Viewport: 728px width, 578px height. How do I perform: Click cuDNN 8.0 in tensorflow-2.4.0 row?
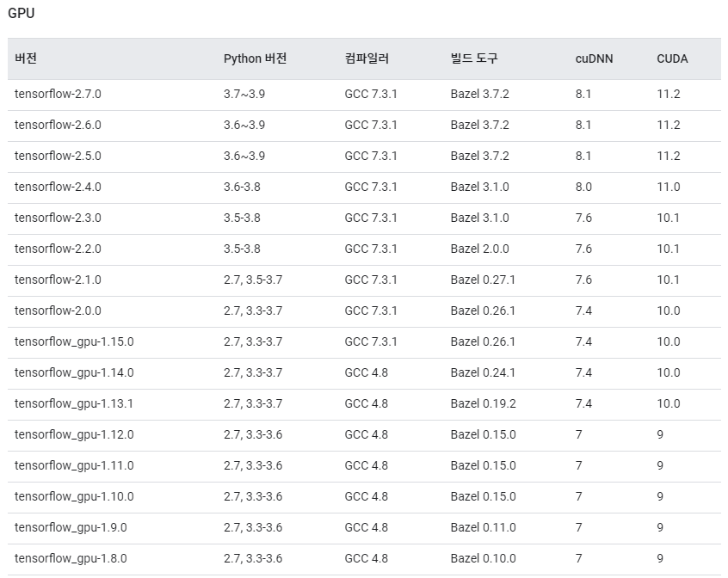(583, 187)
